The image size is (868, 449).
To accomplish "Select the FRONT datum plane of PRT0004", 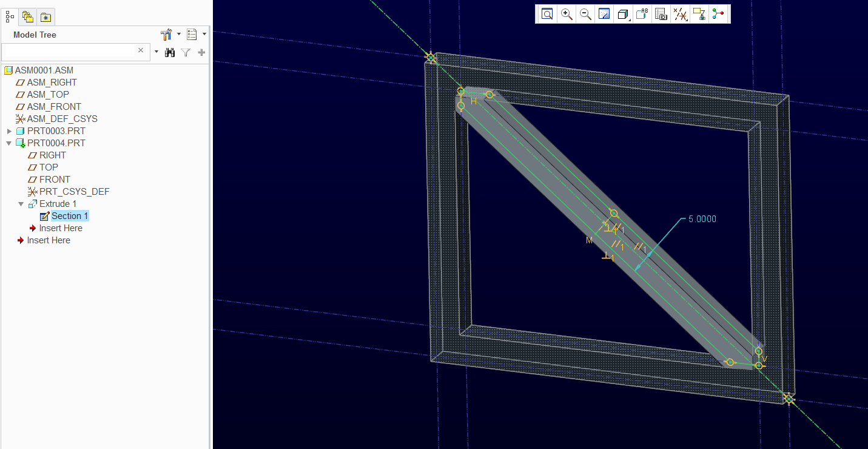I will click(x=55, y=180).
